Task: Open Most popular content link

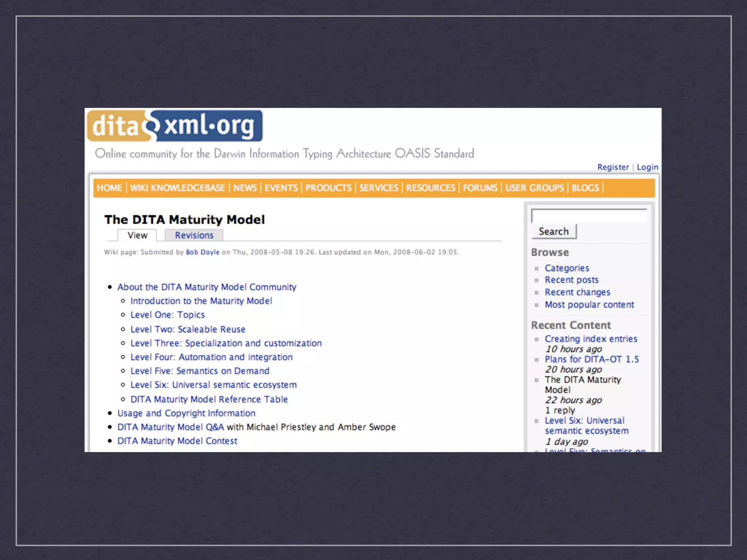Action: pos(589,305)
